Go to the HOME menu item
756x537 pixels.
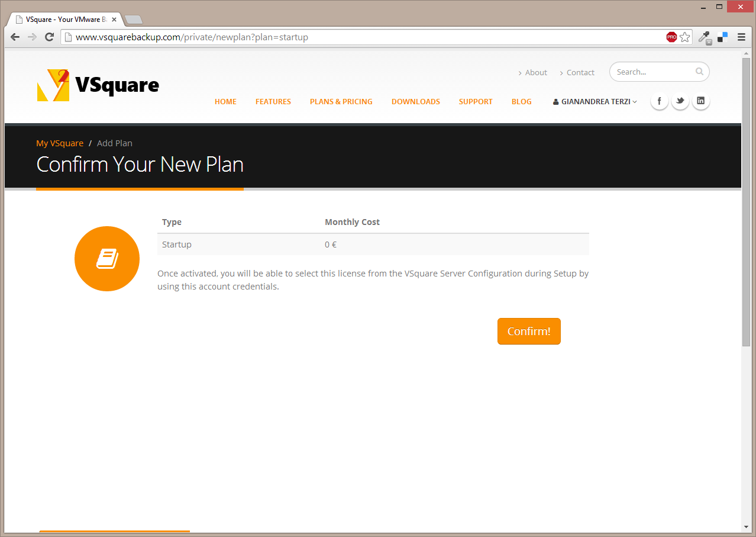[x=225, y=102]
